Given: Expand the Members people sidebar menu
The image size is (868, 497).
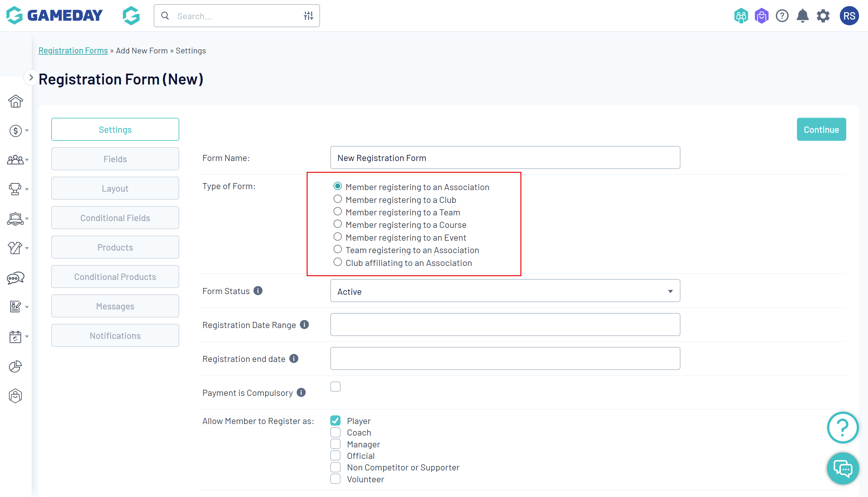Looking at the screenshot, I should coord(16,160).
